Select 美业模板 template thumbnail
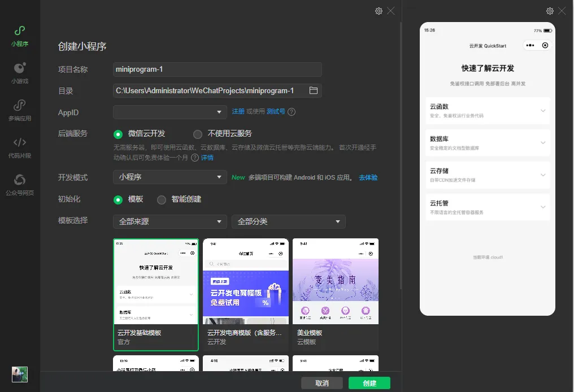574x392 pixels. (336, 295)
